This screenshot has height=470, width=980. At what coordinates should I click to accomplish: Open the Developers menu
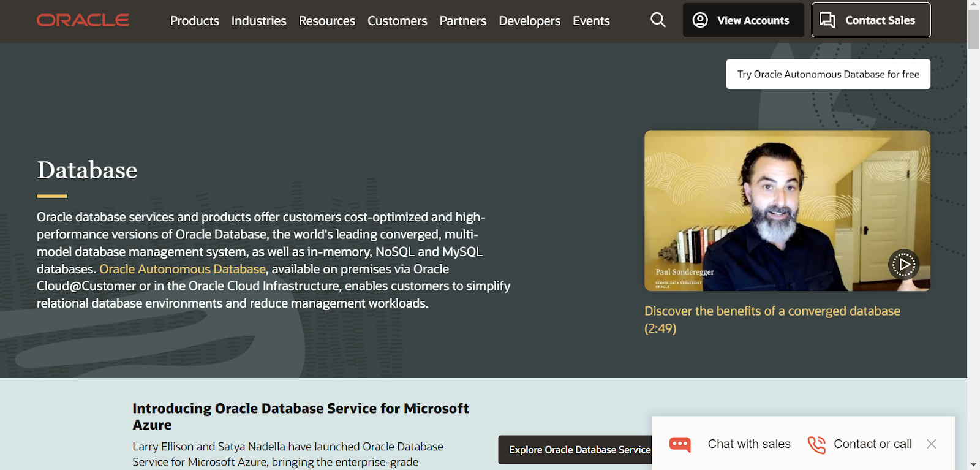pyautogui.click(x=530, y=21)
